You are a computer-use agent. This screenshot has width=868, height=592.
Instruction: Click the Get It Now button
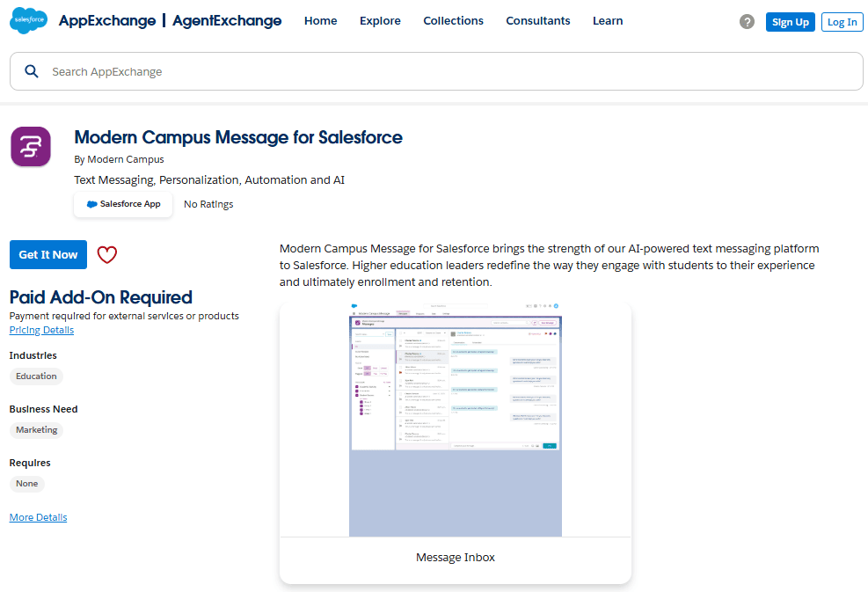48,255
